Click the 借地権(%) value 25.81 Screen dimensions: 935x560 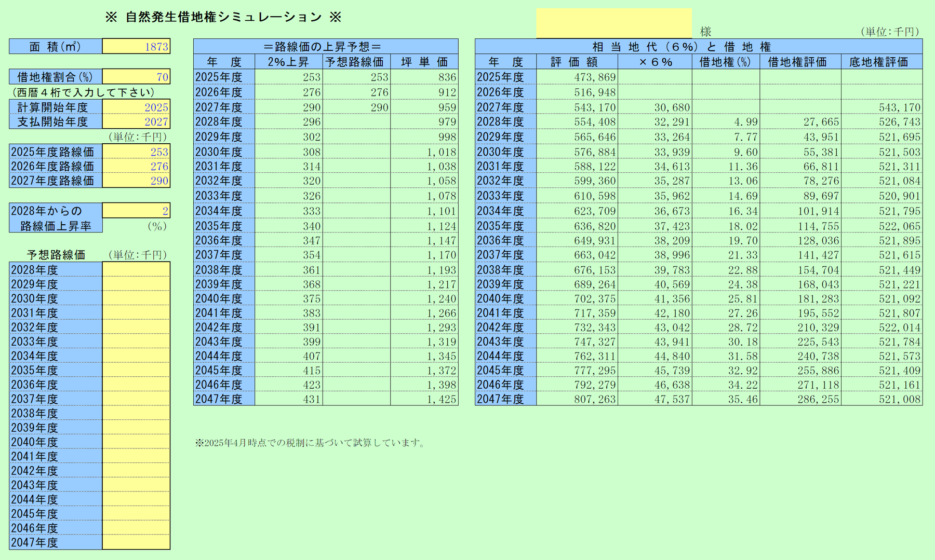point(743,299)
